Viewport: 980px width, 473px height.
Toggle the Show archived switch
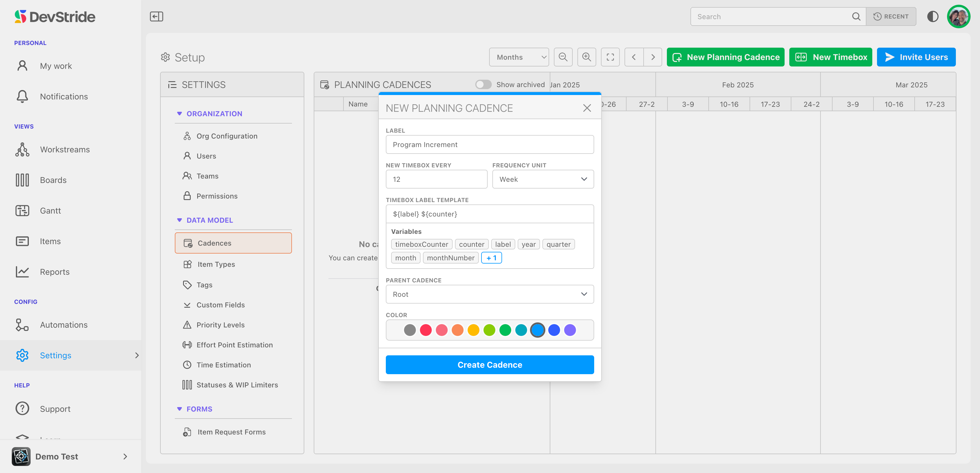483,84
